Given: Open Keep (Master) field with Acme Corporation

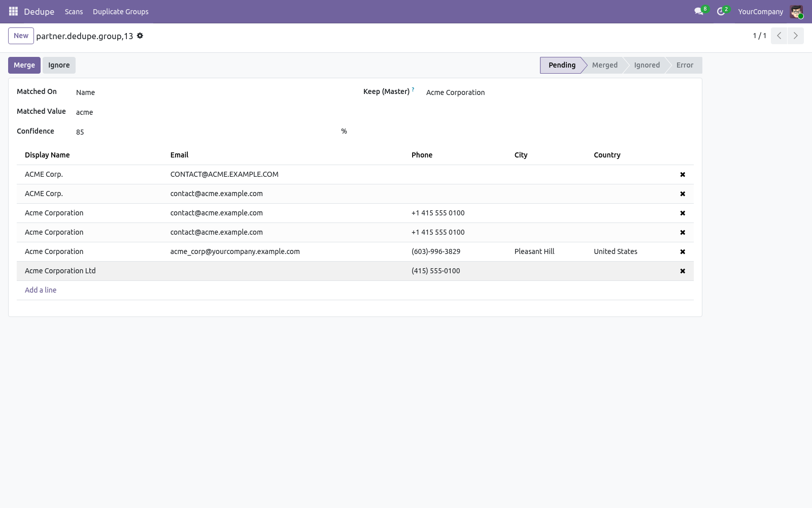Looking at the screenshot, I should (559, 92).
